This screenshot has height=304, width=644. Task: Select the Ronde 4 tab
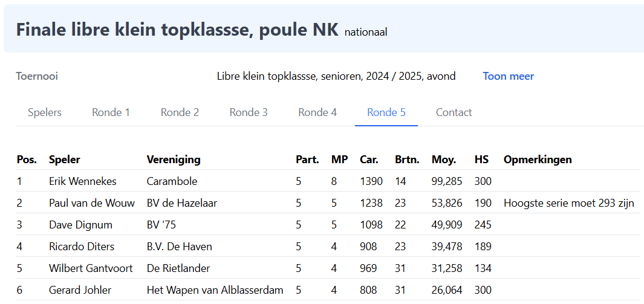tap(317, 112)
